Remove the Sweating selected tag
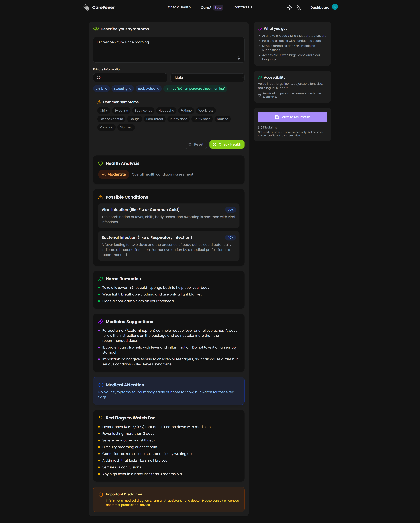The height and width of the screenshot is (523, 420). [x=130, y=89]
